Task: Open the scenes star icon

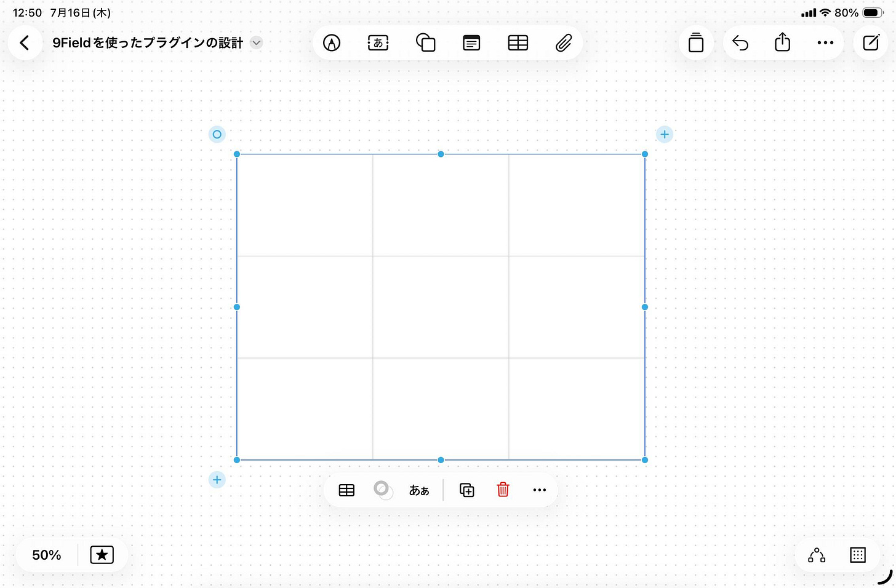Action: click(x=102, y=555)
